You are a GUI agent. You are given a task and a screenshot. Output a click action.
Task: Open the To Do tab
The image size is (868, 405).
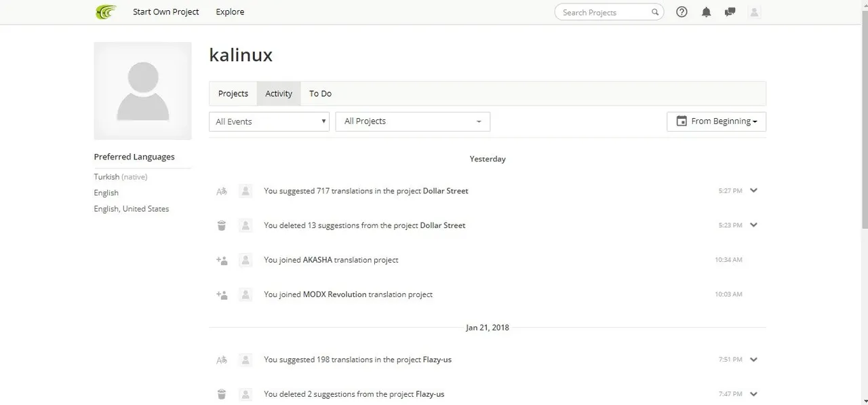pos(320,94)
